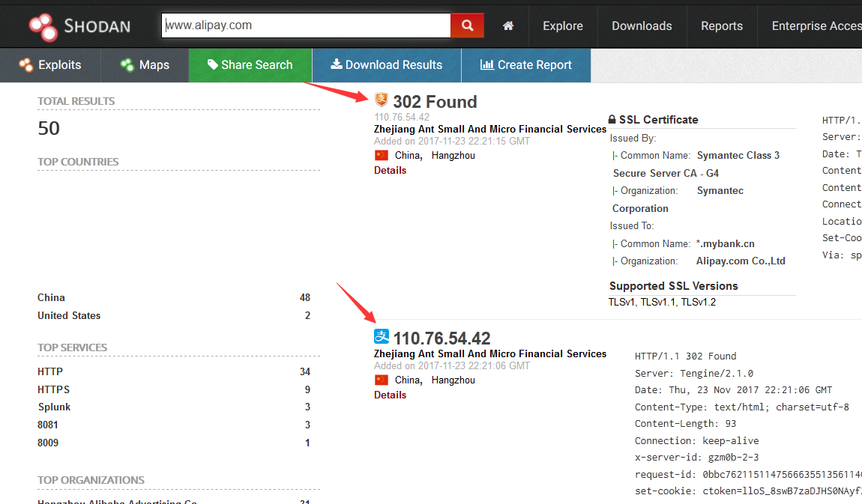
Task: Click organization name under 110.76.54.42 heading
Action: (x=489, y=353)
